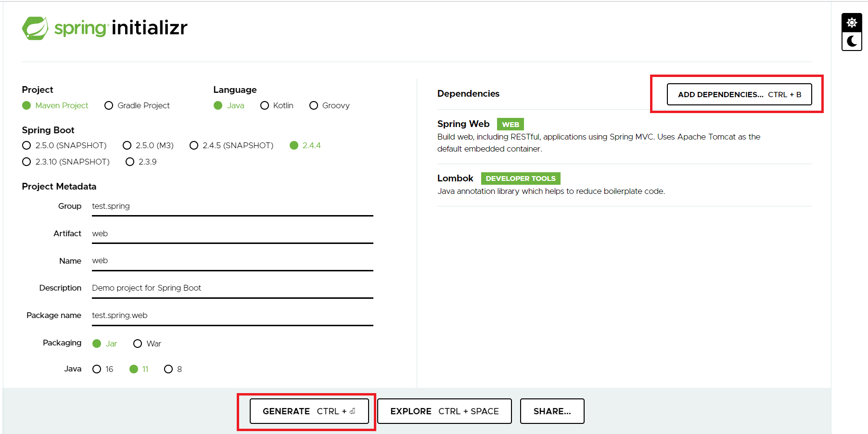Select Spring Boot 2.5.0 (M3)

click(x=148, y=145)
